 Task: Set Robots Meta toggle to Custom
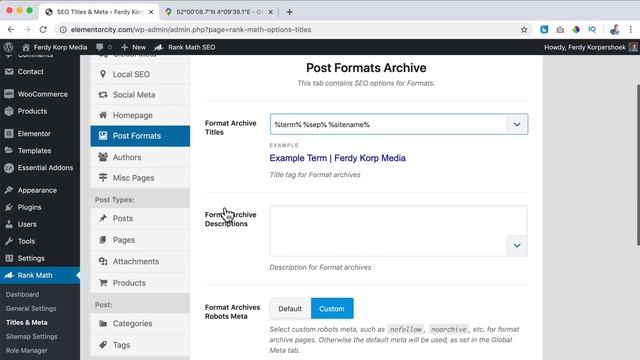(332, 309)
